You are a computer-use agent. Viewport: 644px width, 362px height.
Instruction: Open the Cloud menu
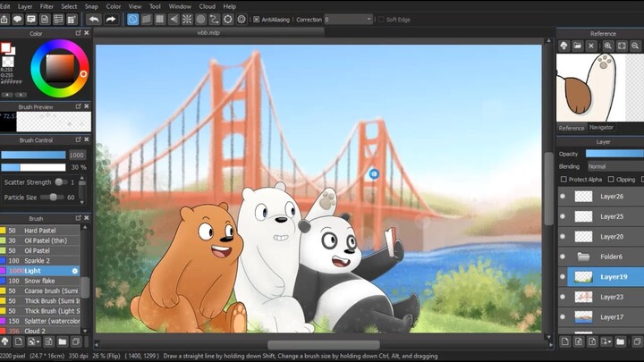[x=207, y=6]
